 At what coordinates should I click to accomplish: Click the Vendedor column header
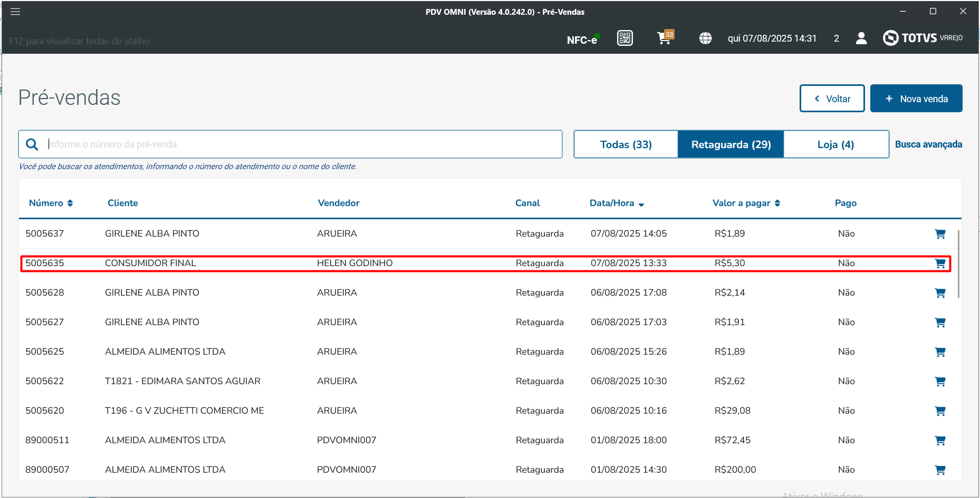338,203
